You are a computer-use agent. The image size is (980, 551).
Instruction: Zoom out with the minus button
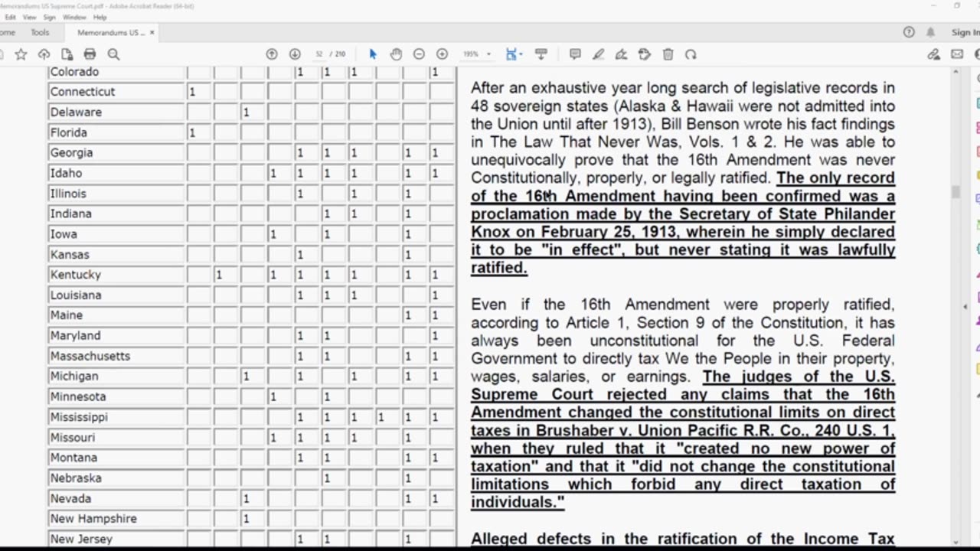pos(419,54)
